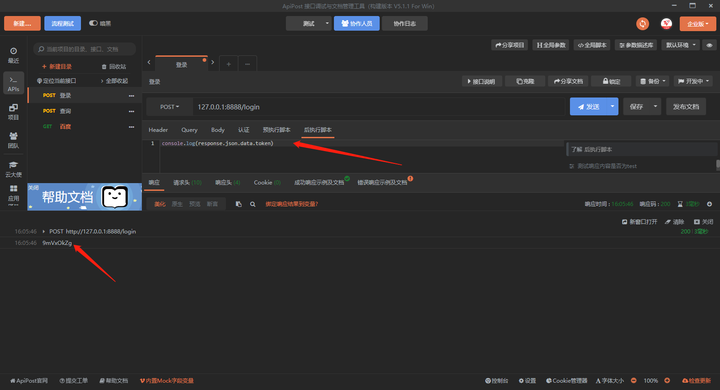The height and width of the screenshot is (390, 720).
Task: Open the 最近 (recent) sidebar panel
Action: [x=13, y=55]
